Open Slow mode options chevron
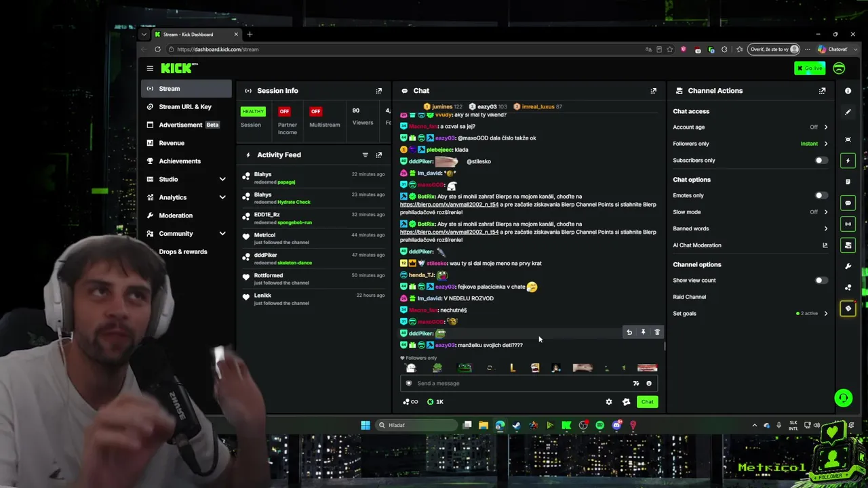 point(826,212)
